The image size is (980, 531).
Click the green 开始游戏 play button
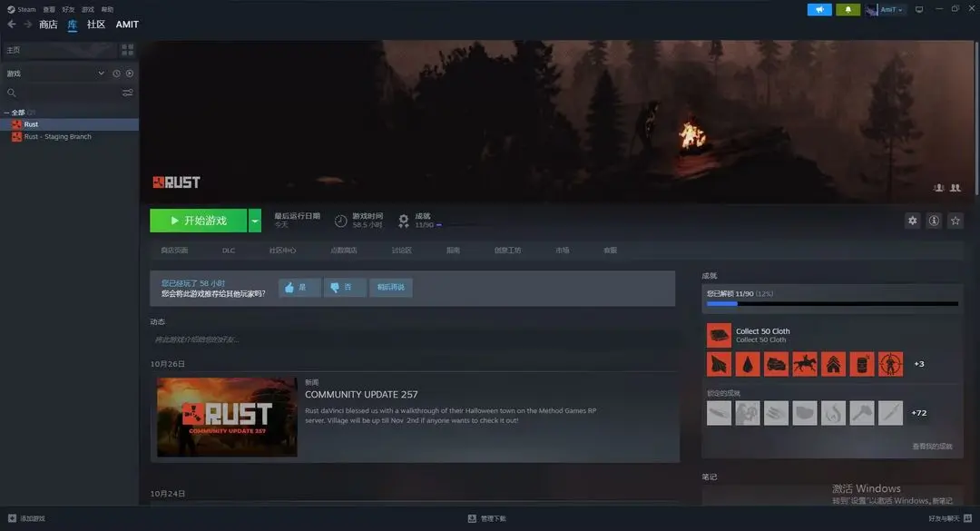pyautogui.click(x=199, y=221)
